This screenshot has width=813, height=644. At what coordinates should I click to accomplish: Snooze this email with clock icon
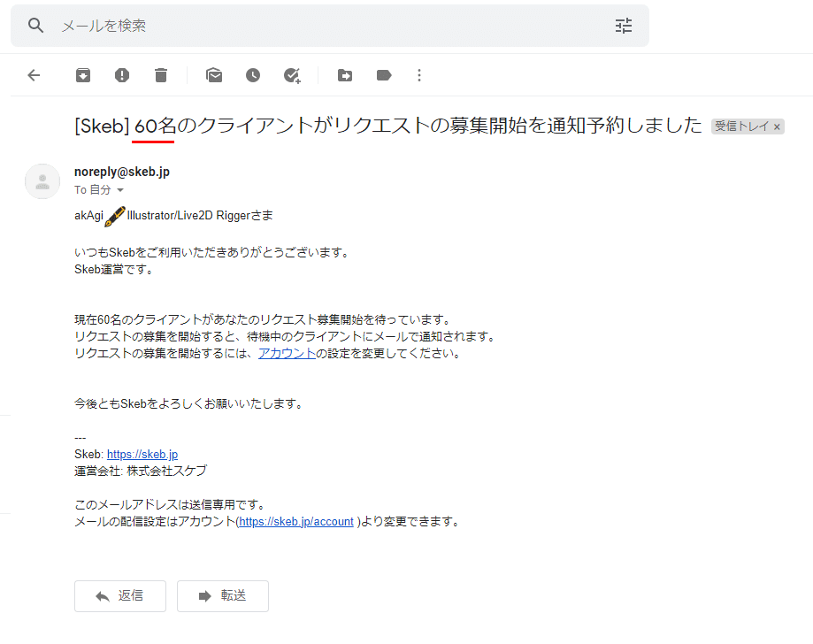[x=253, y=76]
